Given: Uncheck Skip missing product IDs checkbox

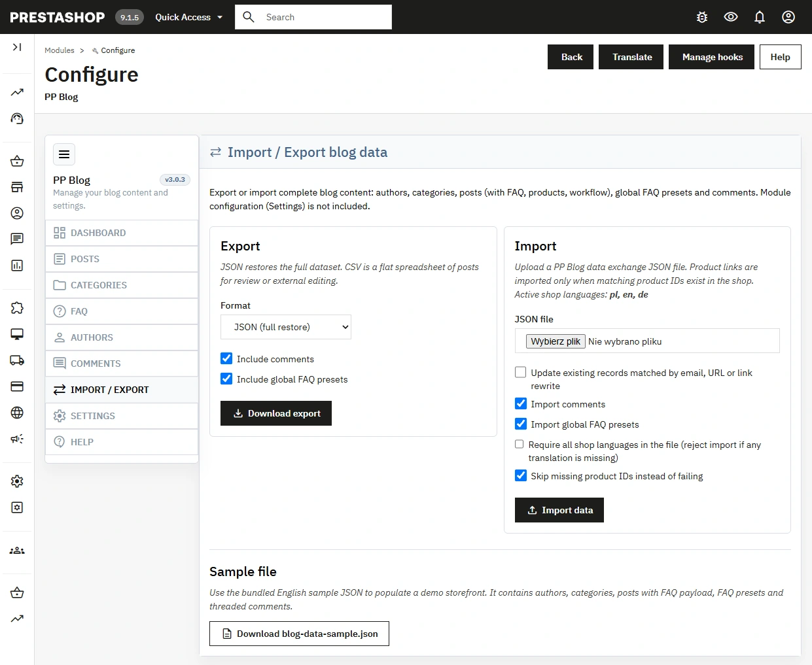Looking at the screenshot, I should pos(521,475).
